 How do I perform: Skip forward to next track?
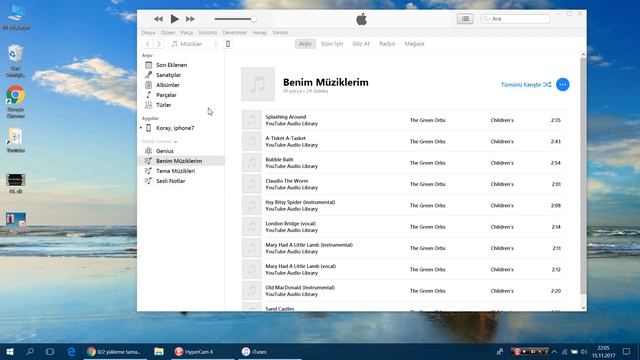click(x=190, y=19)
